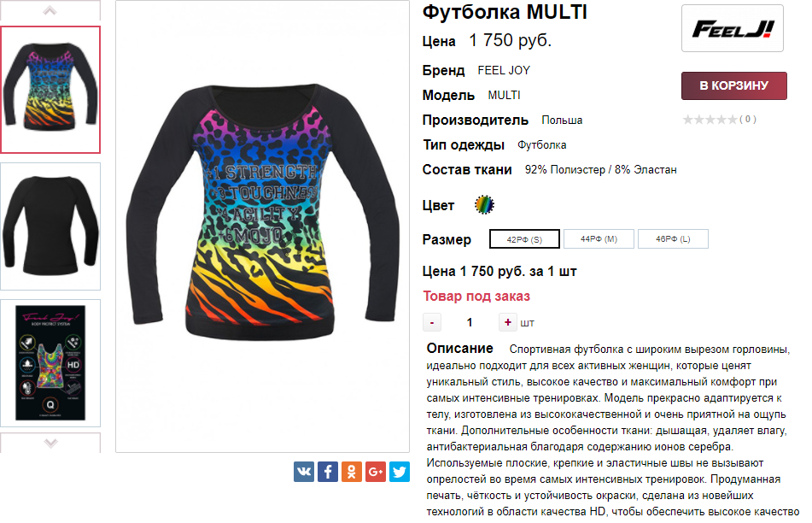Decrease quantity with minus button
The image size is (812, 523).
click(x=432, y=322)
